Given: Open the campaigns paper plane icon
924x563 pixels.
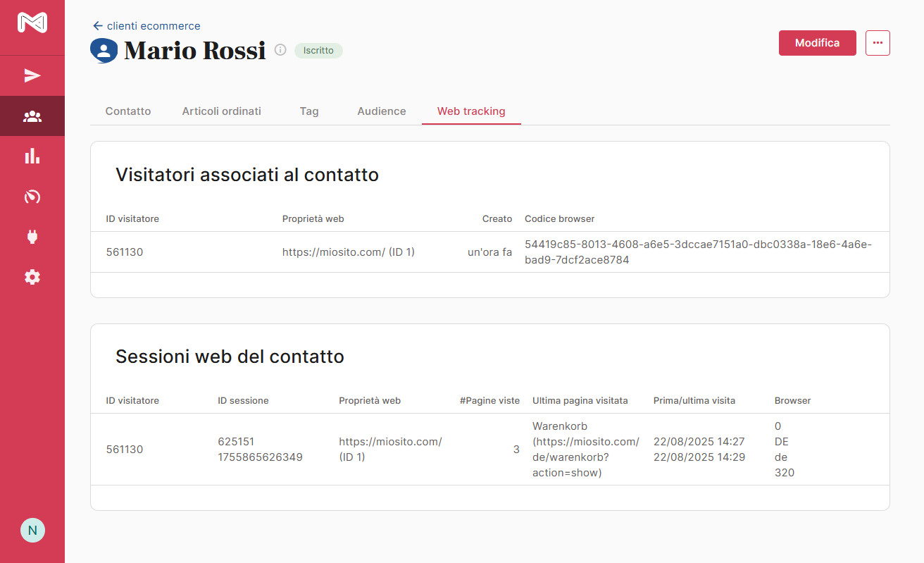Looking at the screenshot, I should pyautogui.click(x=32, y=76).
